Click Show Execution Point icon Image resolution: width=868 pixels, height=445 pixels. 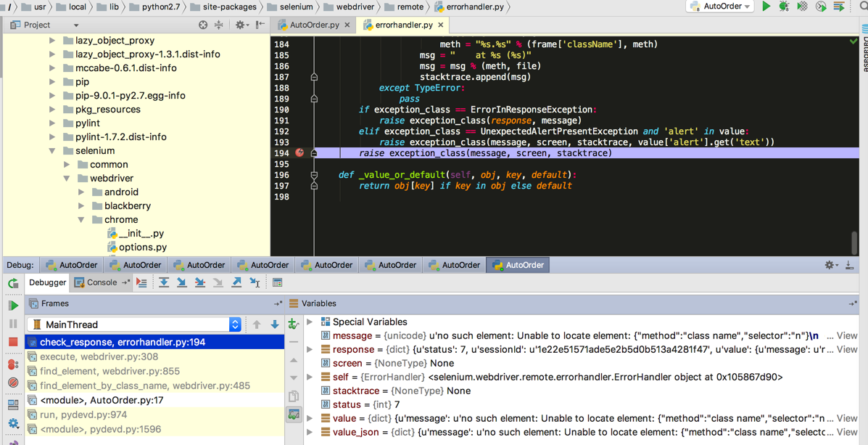(x=141, y=282)
